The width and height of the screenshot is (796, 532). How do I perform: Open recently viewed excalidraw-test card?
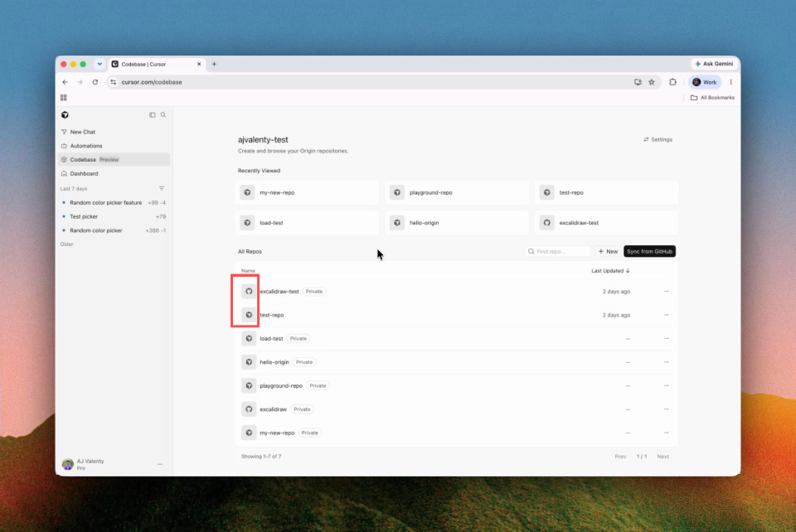tap(606, 223)
